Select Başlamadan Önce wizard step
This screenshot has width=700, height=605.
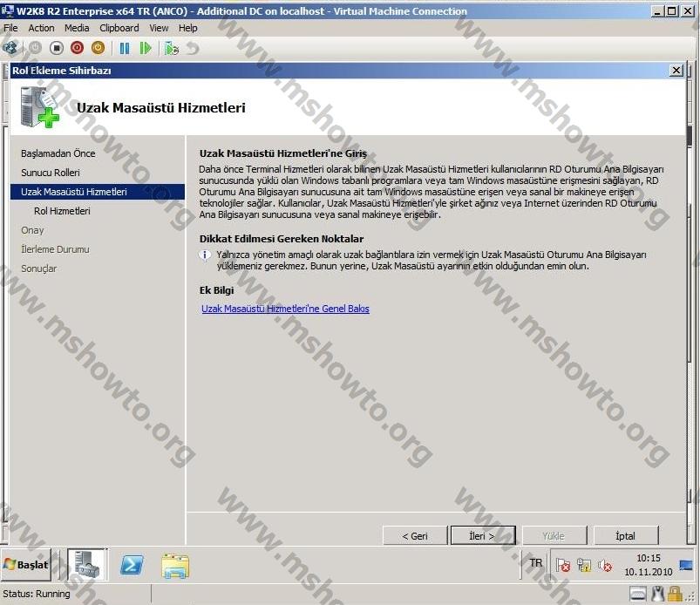58,153
